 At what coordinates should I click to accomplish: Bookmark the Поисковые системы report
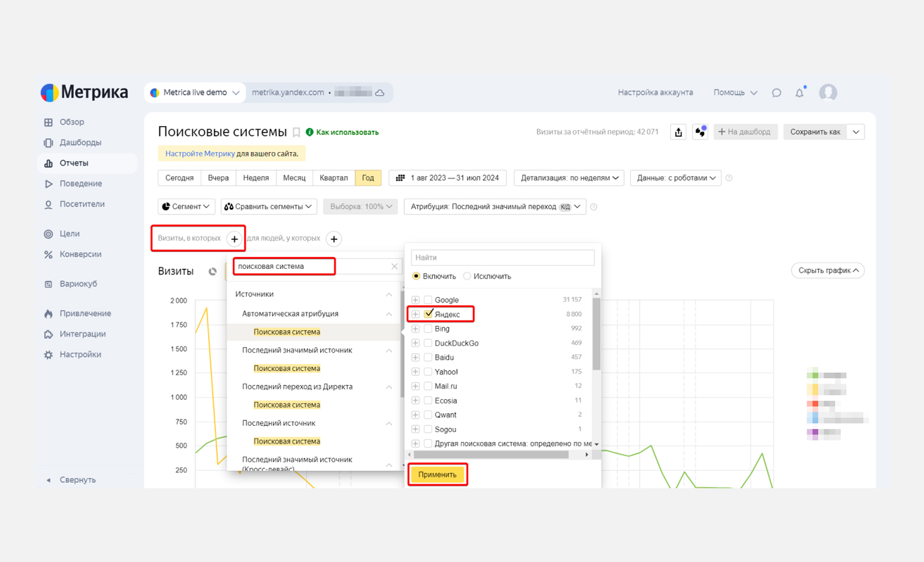click(x=296, y=133)
